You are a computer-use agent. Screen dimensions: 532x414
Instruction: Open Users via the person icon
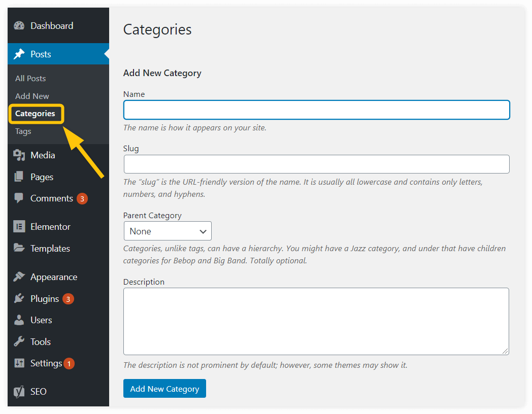(x=19, y=320)
